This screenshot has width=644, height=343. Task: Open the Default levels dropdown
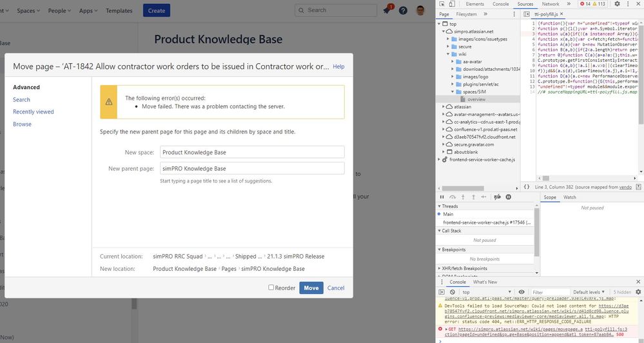point(589,292)
